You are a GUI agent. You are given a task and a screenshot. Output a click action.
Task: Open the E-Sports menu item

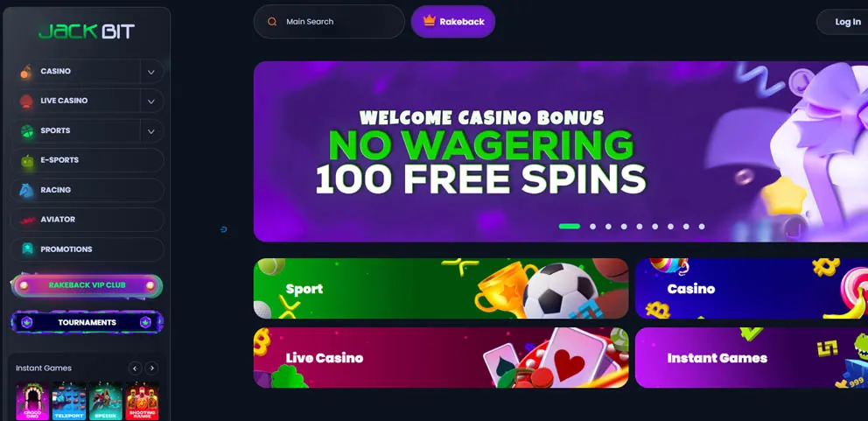(87, 160)
